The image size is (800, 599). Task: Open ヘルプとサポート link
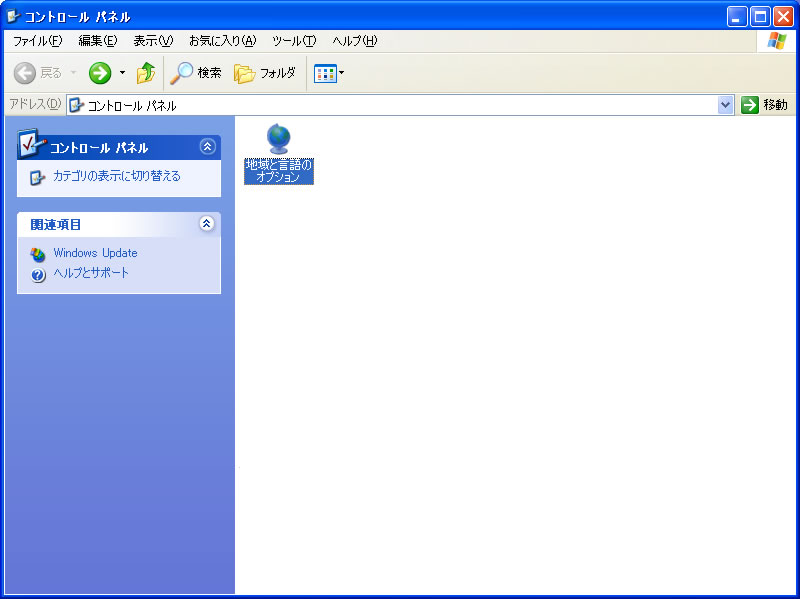(x=91, y=273)
